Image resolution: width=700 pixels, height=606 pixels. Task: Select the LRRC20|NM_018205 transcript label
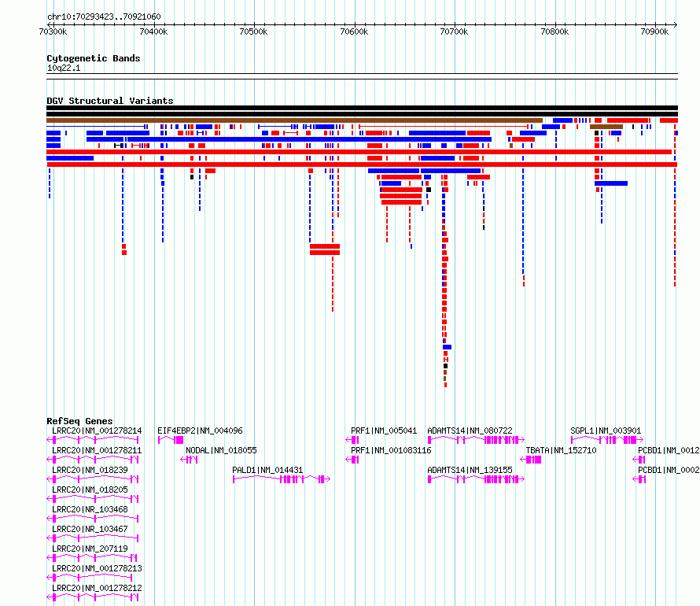90,490
